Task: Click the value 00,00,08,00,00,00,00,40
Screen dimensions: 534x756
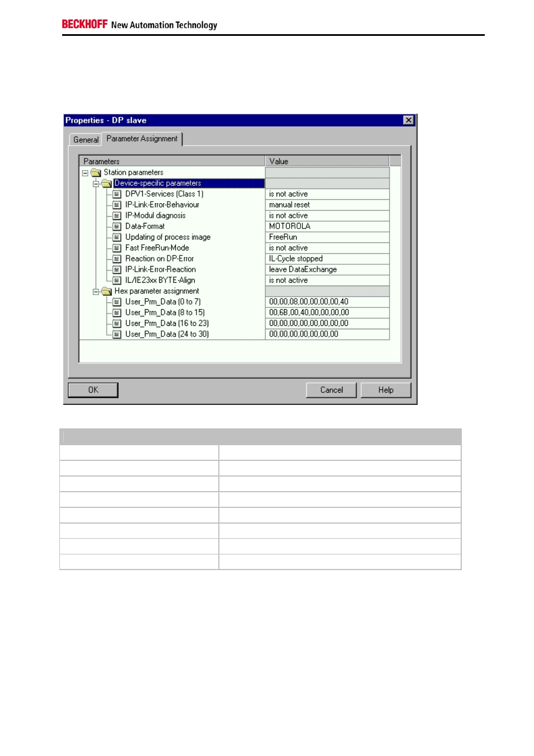Action: pyautogui.click(x=327, y=302)
